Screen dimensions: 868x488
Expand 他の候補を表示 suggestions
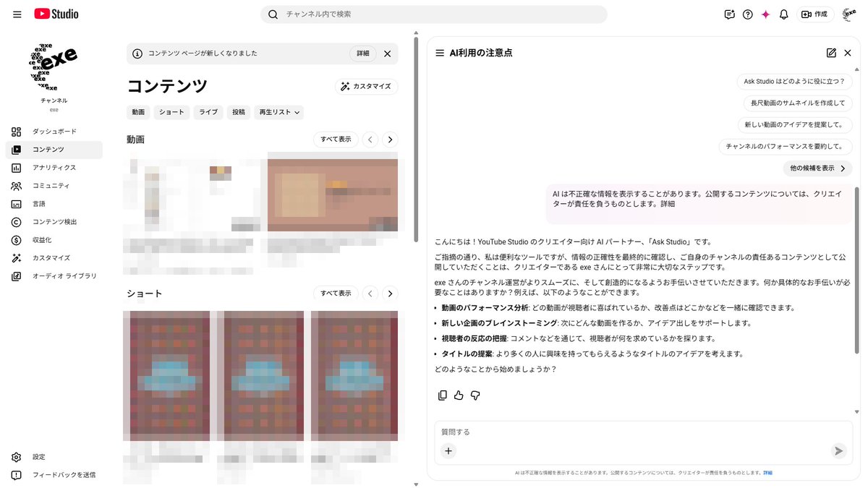tap(817, 168)
